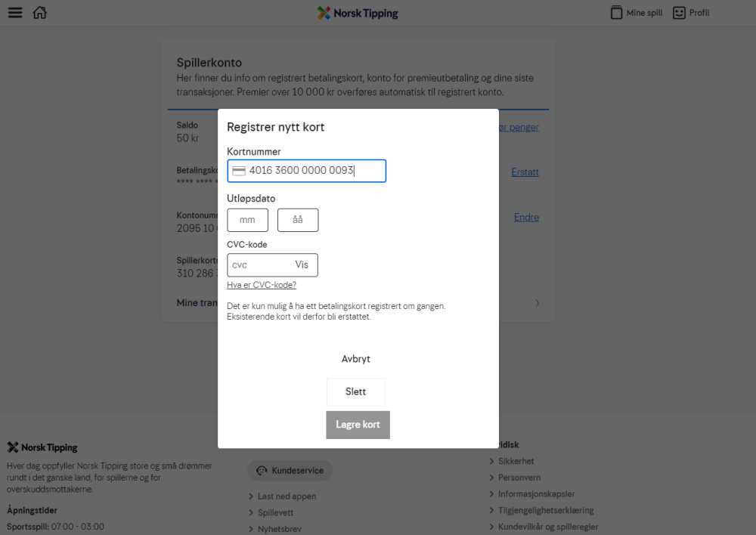Open the hamburger menu icon
The height and width of the screenshot is (535, 756).
click(x=15, y=13)
